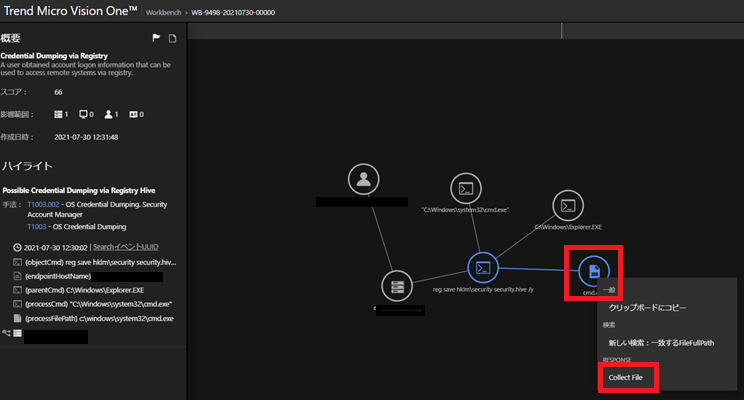
Task: Click the desktop count icon in impact scope
Action: (84, 114)
